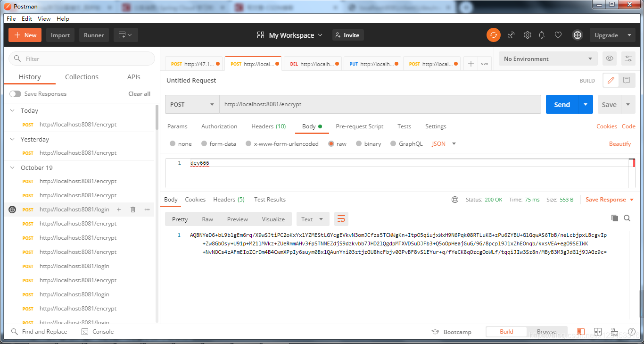Screen dimensions: 644x344
Task: Click the Send button
Action: (562, 104)
